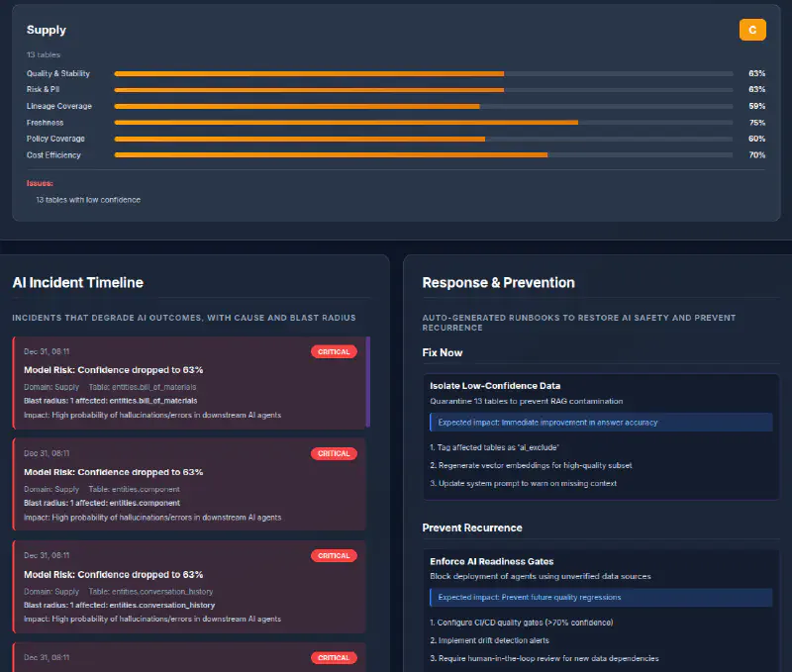Click blast radius line for entities.conversation_history
This screenshot has width=792, height=672.
[119, 605]
